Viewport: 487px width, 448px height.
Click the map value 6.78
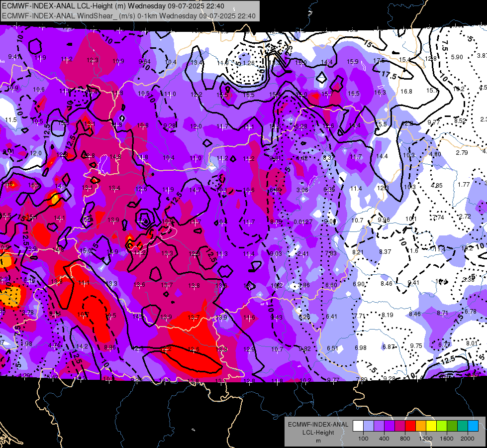(470, 312)
